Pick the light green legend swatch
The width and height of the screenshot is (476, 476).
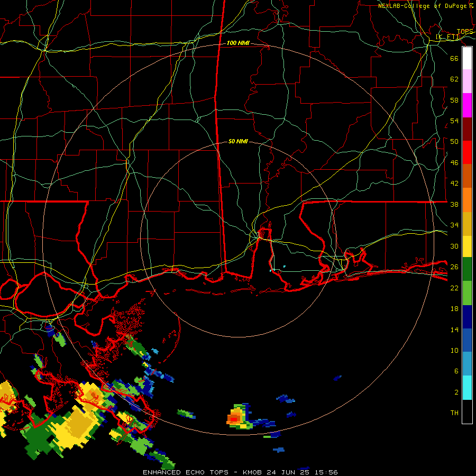(x=467, y=293)
